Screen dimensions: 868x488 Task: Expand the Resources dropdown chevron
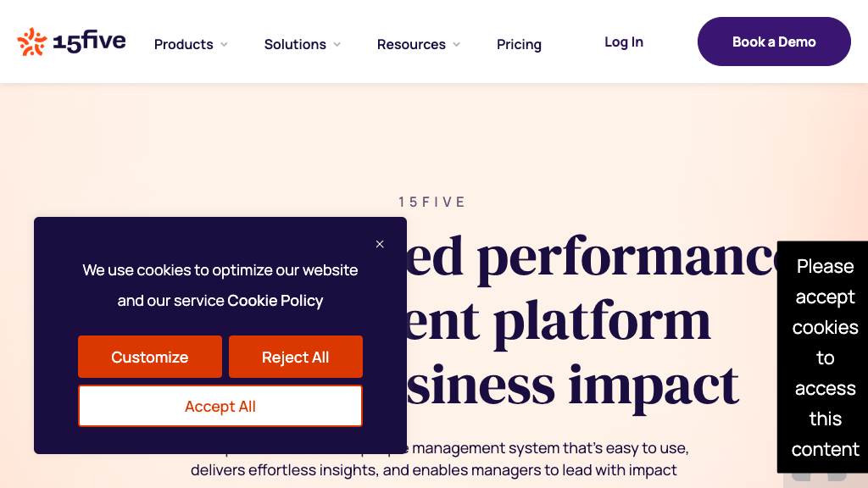pyautogui.click(x=456, y=45)
